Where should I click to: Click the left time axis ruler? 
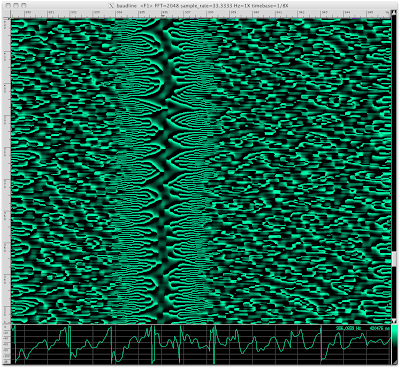[x=7, y=171]
